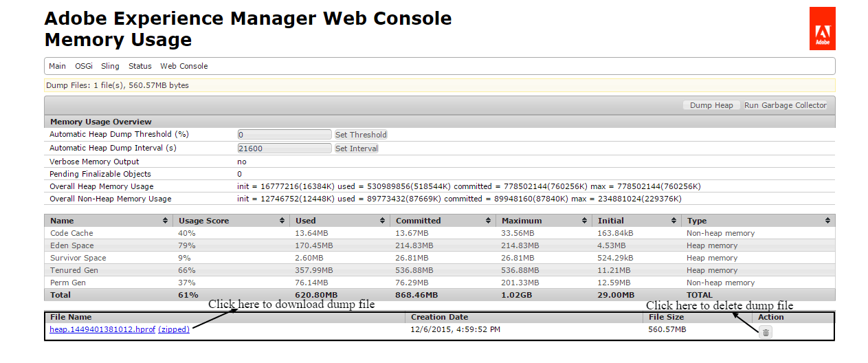Open the Sling menu
Viewport: 868px width, 363px height.
pos(110,66)
